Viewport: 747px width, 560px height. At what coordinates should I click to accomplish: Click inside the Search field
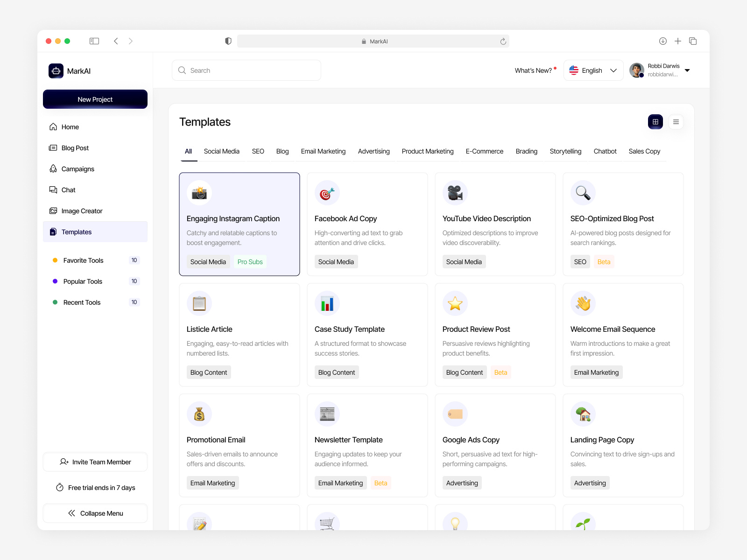(246, 70)
